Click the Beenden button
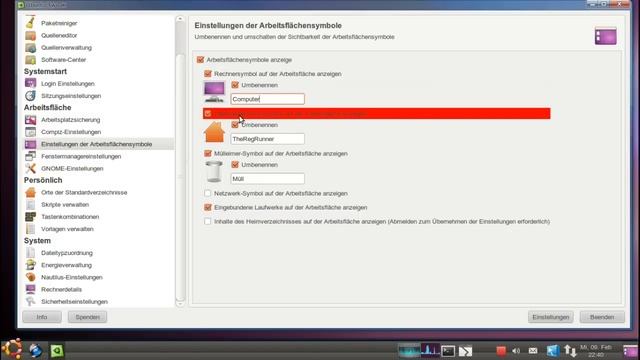The width and height of the screenshot is (640, 360). coord(602,317)
